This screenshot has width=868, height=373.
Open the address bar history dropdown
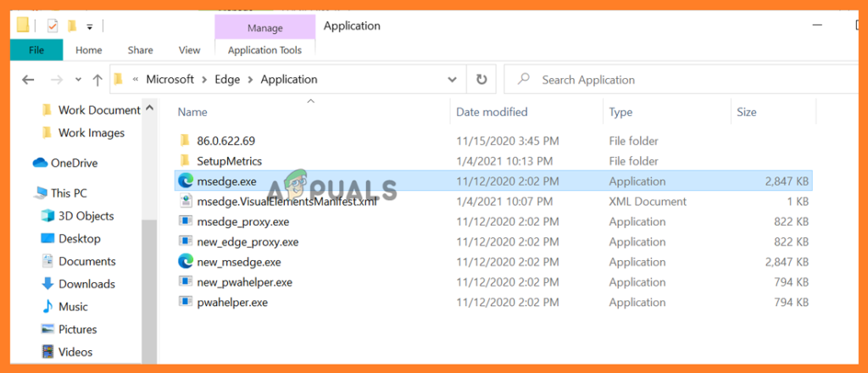point(452,80)
